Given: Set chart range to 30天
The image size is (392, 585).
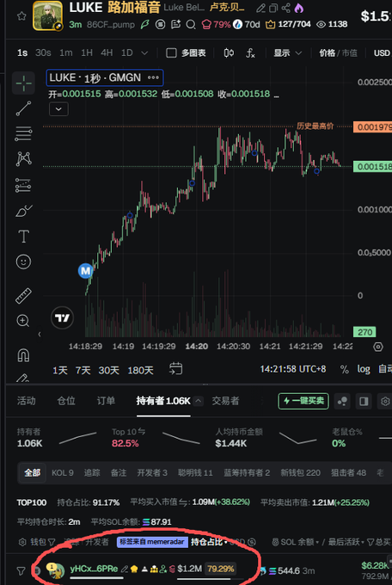Looking at the screenshot, I should tap(108, 370).
